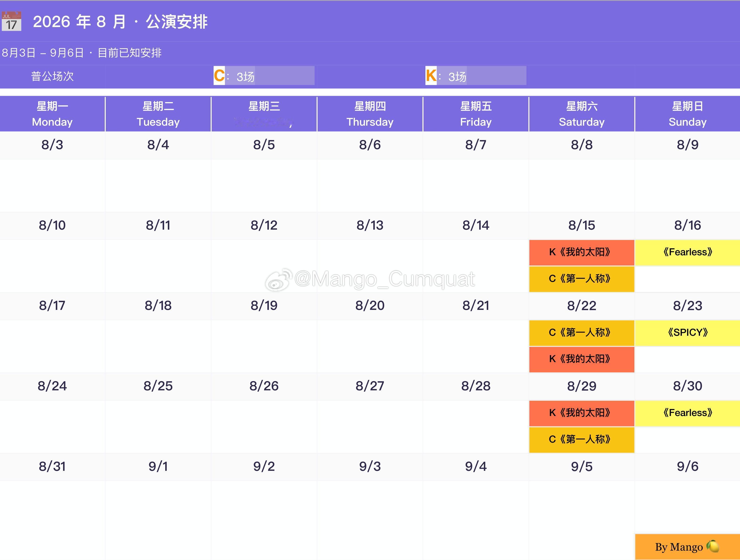The height and width of the screenshot is (560, 740).
Task: Click the orange K team 3场 counter
Action: click(x=476, y=76)
